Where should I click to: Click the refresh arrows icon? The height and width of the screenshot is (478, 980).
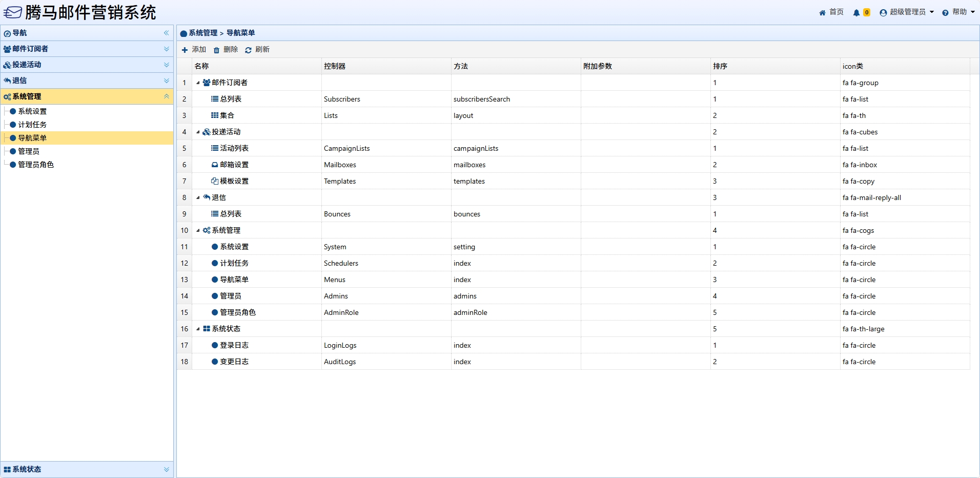coord(248,50)
